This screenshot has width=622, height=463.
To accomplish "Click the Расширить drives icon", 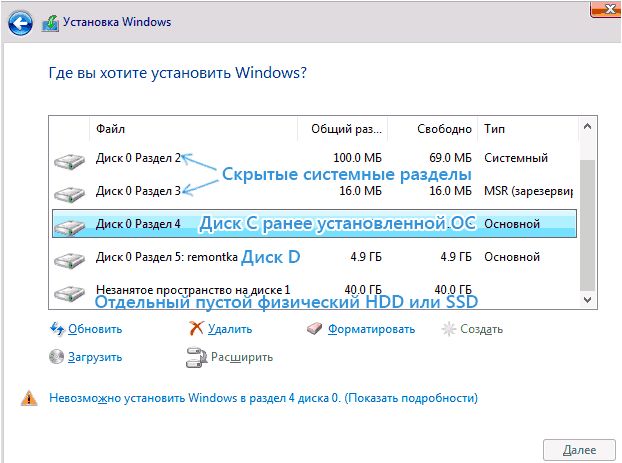I will click(196, 357).
